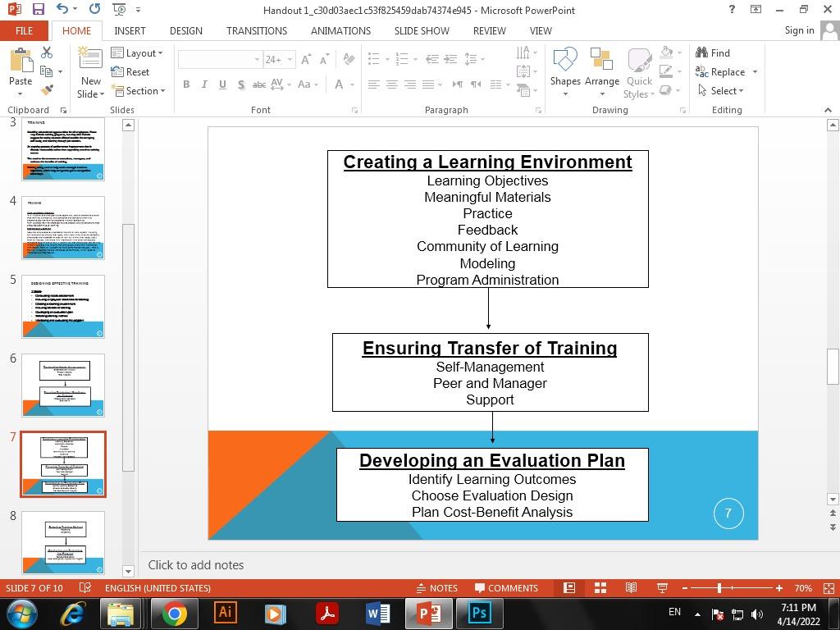This screenshot has width=840, height=630.
Task: Click the Increase Font Size icon
Action: pyautogui.click(x=304, y=59)
